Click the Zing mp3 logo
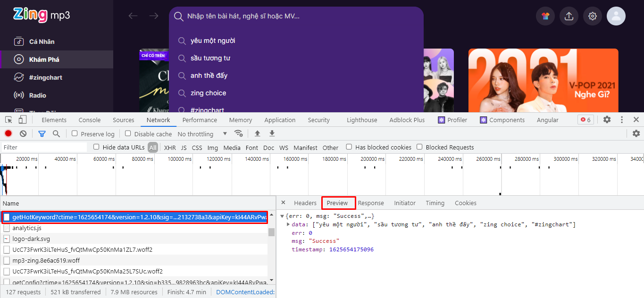Image resolution: width=644 pixels, height=298 pixels. coord(42,15)
